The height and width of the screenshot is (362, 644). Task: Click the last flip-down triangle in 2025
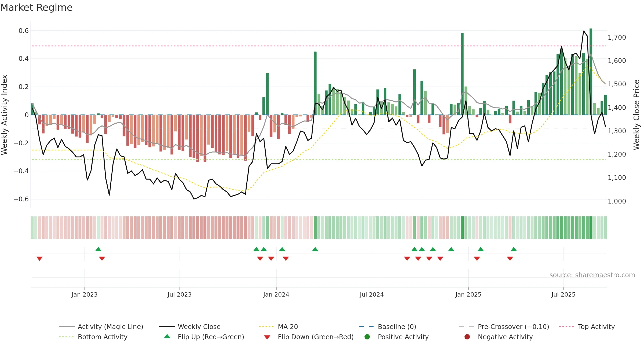click(510, 258)
